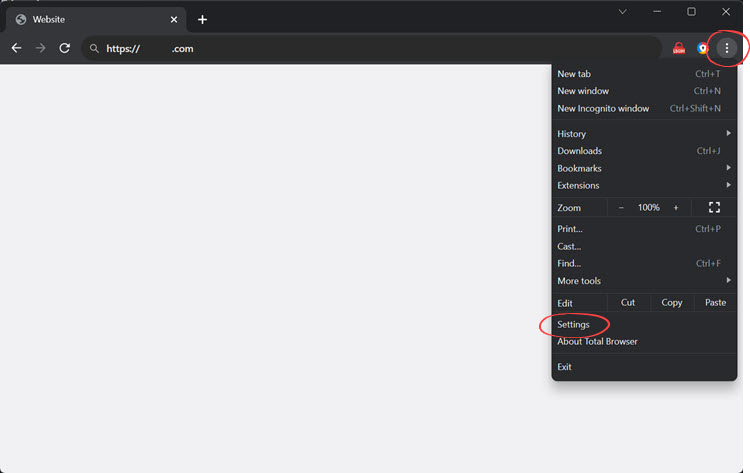Image resolution: width=750 pixels, height=473 pixels.
Task: Select New tab menu item
Action: point(644,74)
